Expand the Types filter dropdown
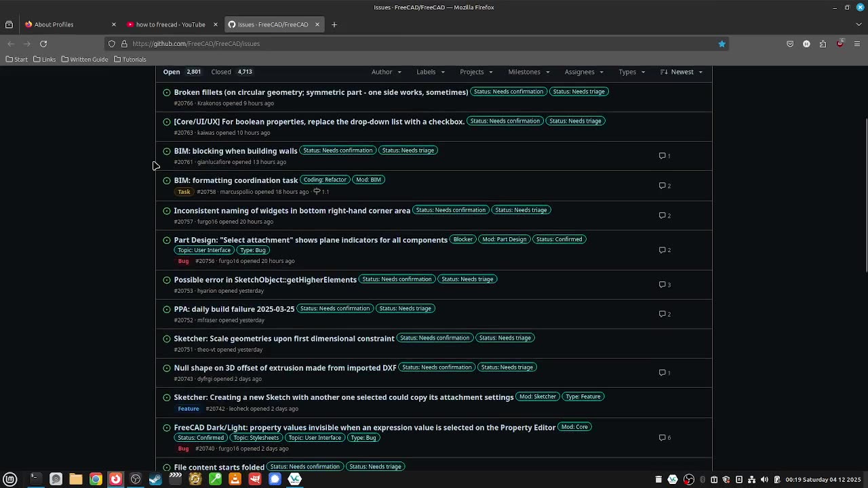Viewport: 868px width, 488px height. [x=632, y=72]
